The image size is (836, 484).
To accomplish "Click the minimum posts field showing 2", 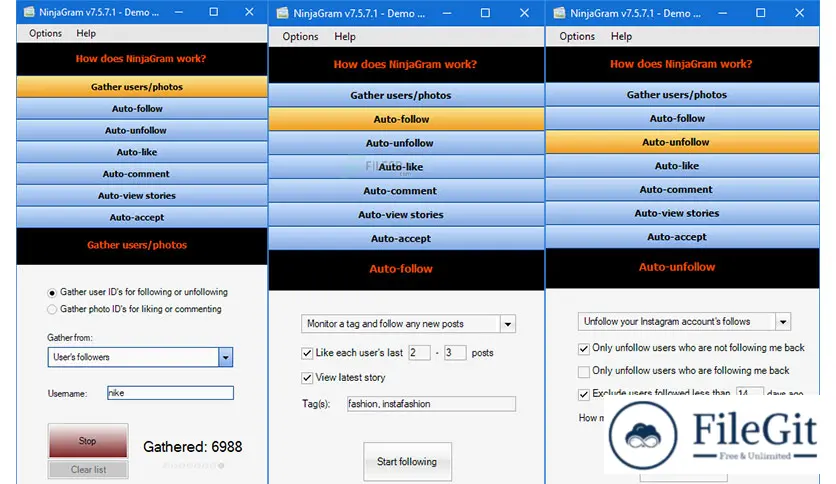I will point(419,352).
